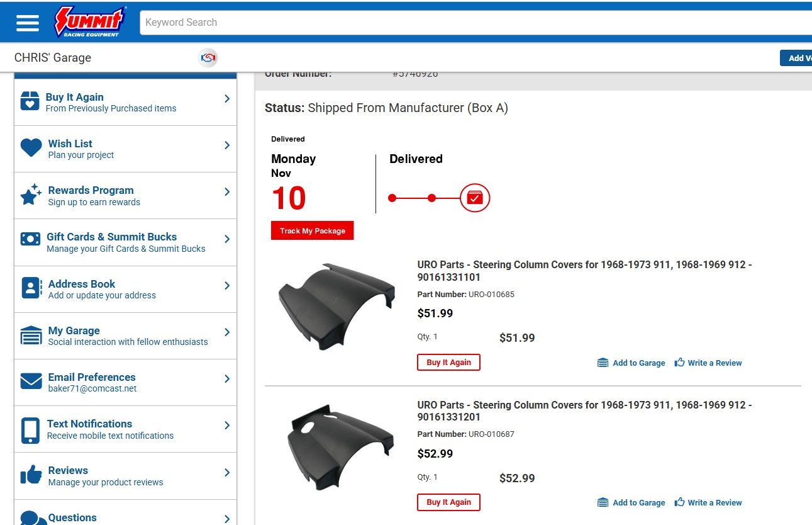Viewport: 812px width, 525px height.
Task: Click Write a Review for part URO-010687
Action: tap(708, 502)
